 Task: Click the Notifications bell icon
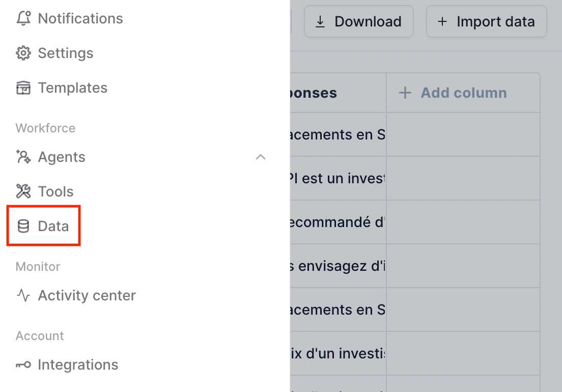click(x=23, y=18)
